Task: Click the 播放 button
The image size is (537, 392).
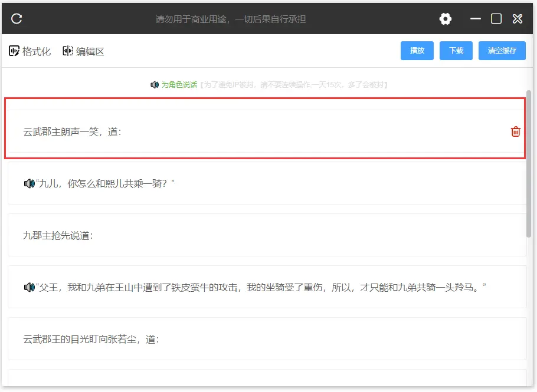Action: [417, 51]
